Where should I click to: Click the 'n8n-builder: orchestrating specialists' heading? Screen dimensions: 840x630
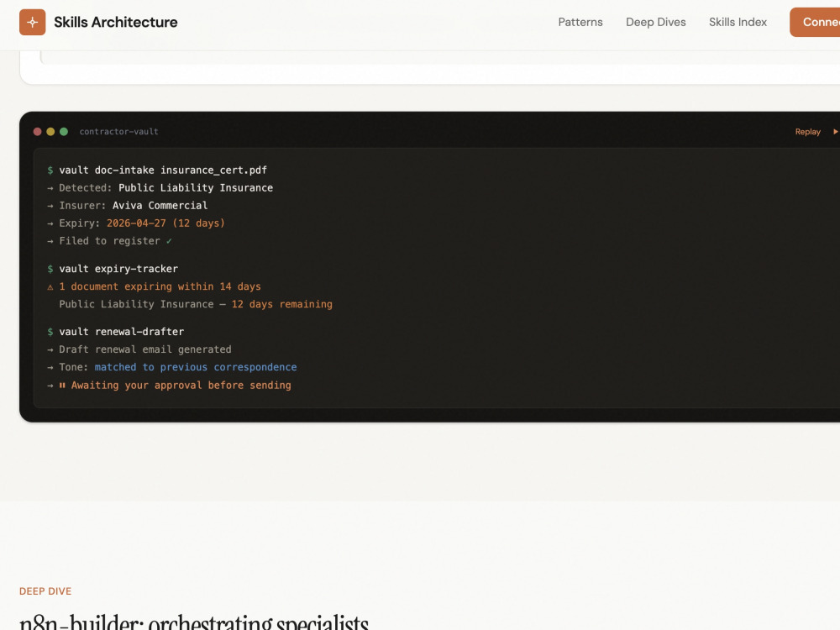pos(194,622)
